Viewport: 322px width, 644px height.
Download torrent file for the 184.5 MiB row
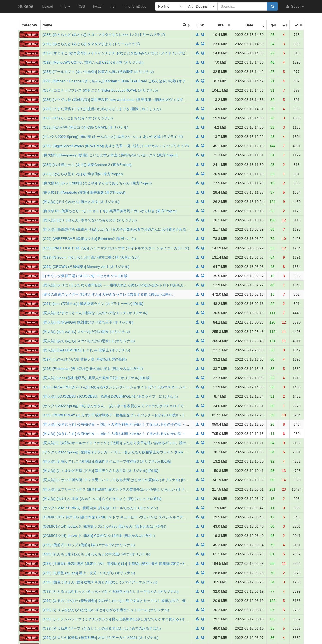point(197,563)
